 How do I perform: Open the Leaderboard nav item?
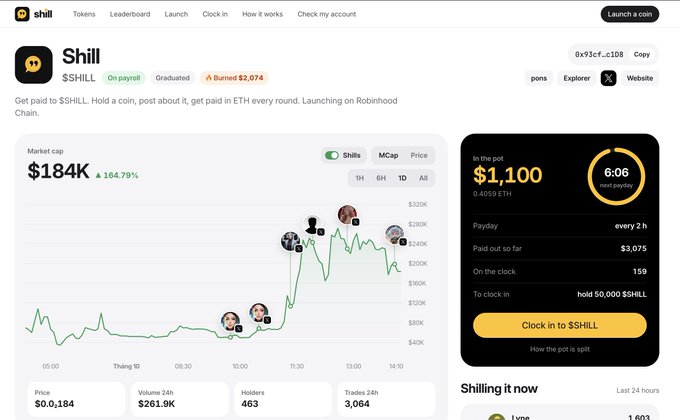[130, 14]
